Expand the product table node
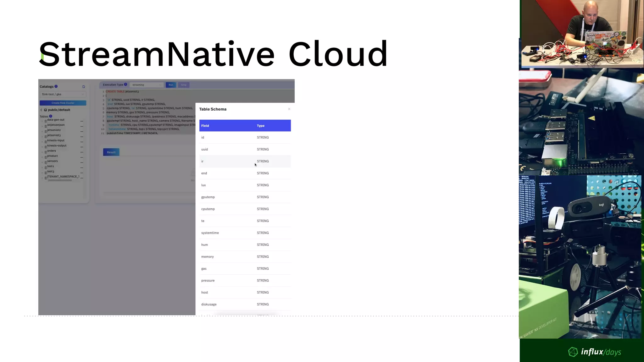 42,157
